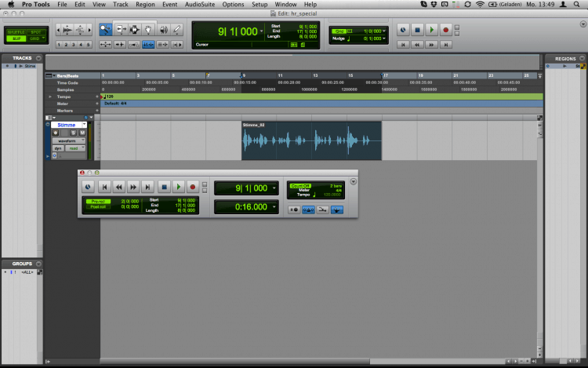Image resolution: width=588 pixels, height=368 pixels.
Task: Mute the Stimme track
Action: pos(82,133)
